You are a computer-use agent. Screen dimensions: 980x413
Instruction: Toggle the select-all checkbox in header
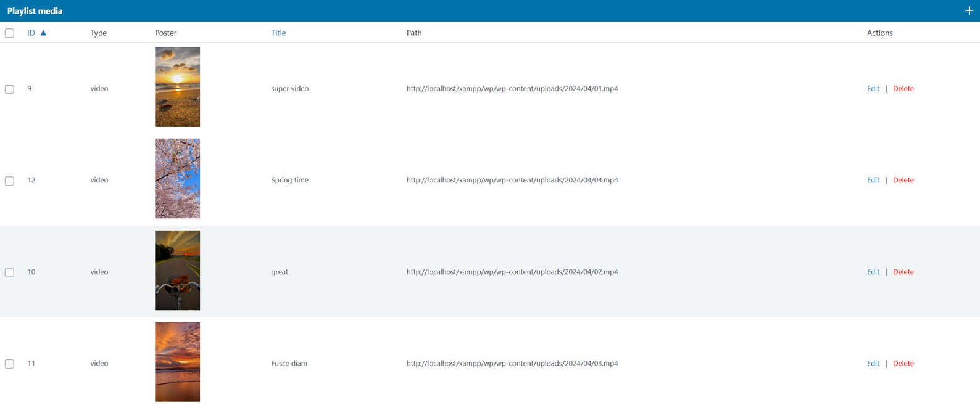(x=9, y=33)
